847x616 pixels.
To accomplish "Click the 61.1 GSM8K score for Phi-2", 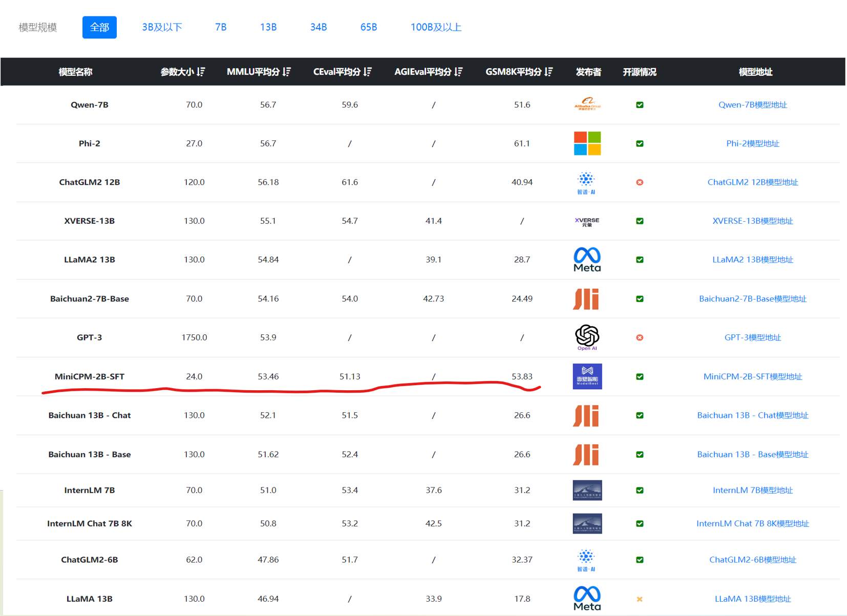I will click(522, 143).
